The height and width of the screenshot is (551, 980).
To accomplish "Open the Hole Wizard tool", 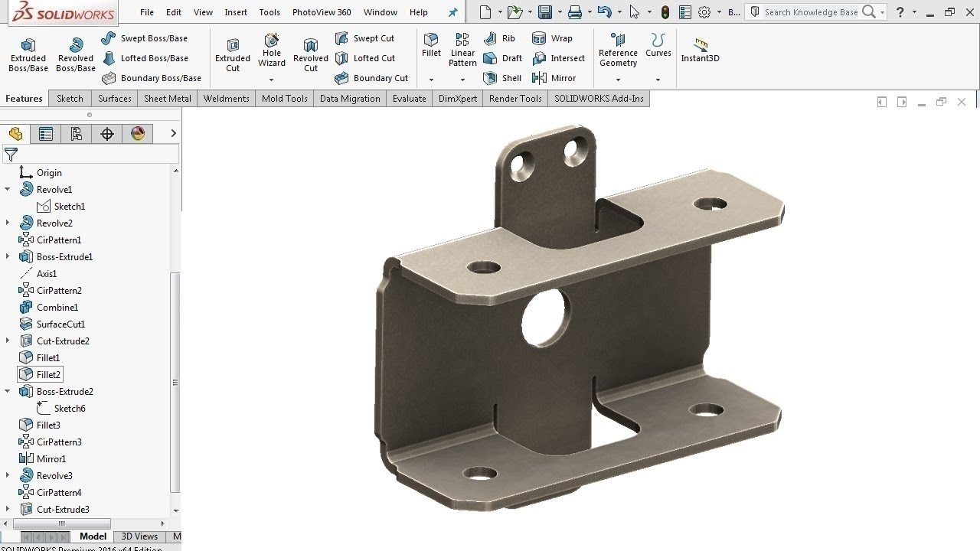I will [x=272, y=51].
